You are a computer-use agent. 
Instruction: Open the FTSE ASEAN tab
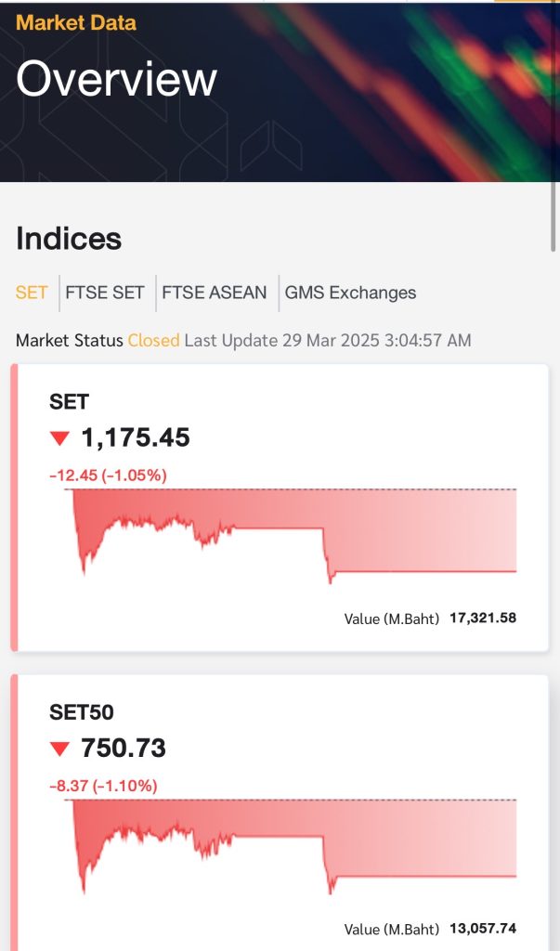215,293
